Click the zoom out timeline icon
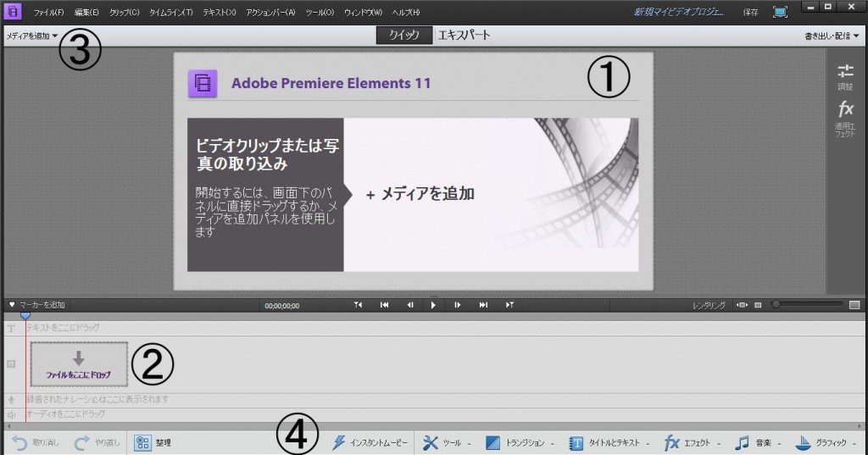 tap(759, 305)
